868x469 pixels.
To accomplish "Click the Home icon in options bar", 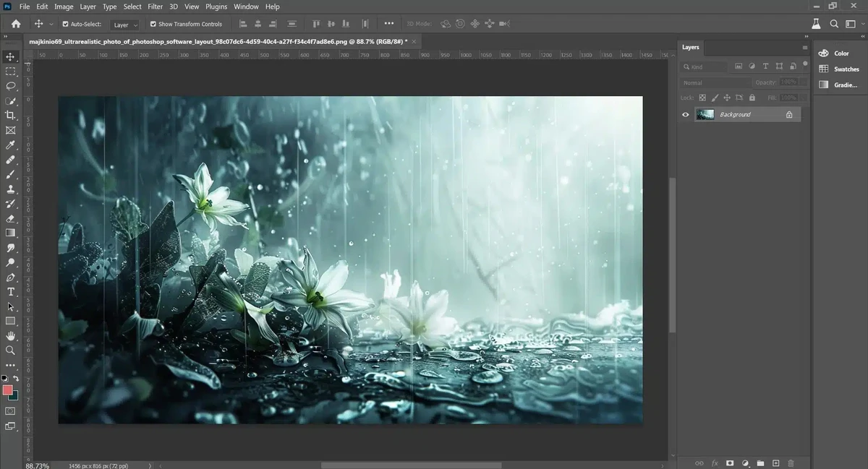I will coord(16,24).
